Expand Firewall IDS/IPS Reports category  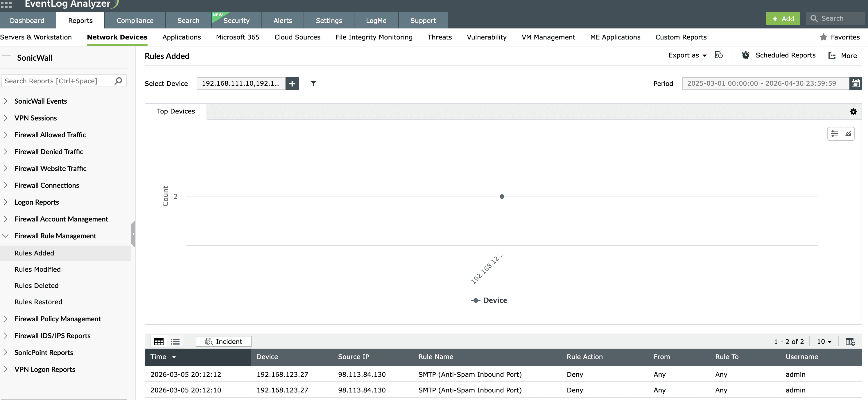(6, 336)
